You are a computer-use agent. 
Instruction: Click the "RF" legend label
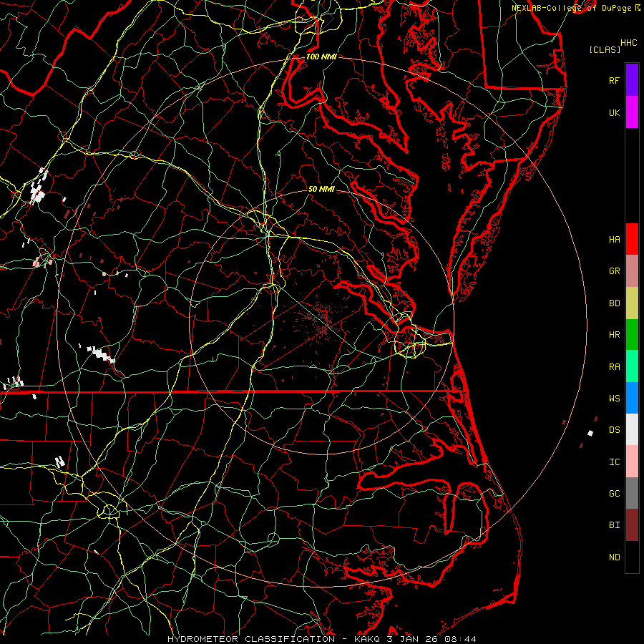click(x=614, y=80)
